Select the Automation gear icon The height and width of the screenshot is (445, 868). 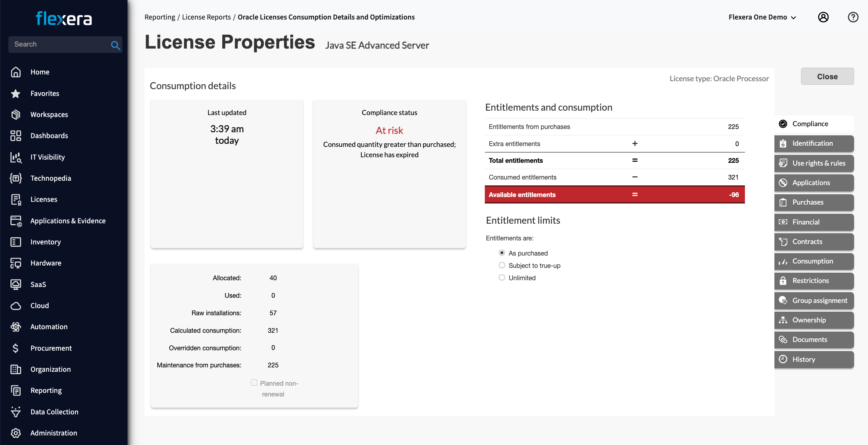(16, 326)
